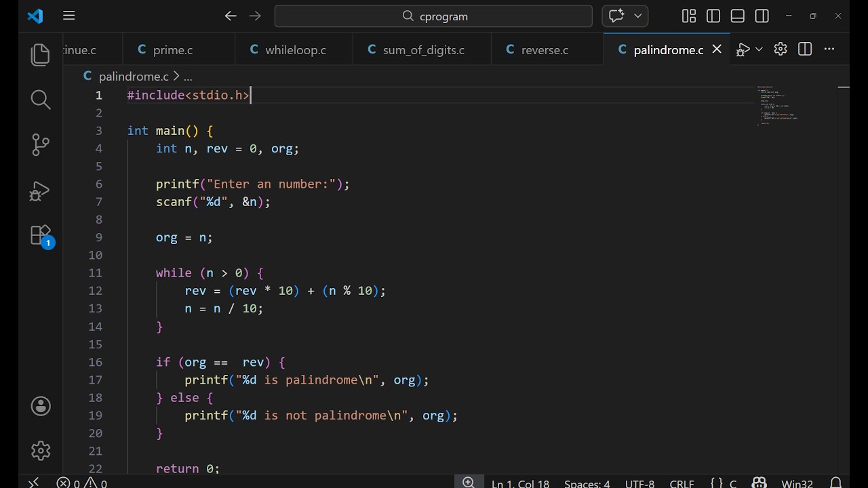The width and height of the screenshot is (868, 488).
Task: Open the Search view in activity bar
Action: pos(41,100)
